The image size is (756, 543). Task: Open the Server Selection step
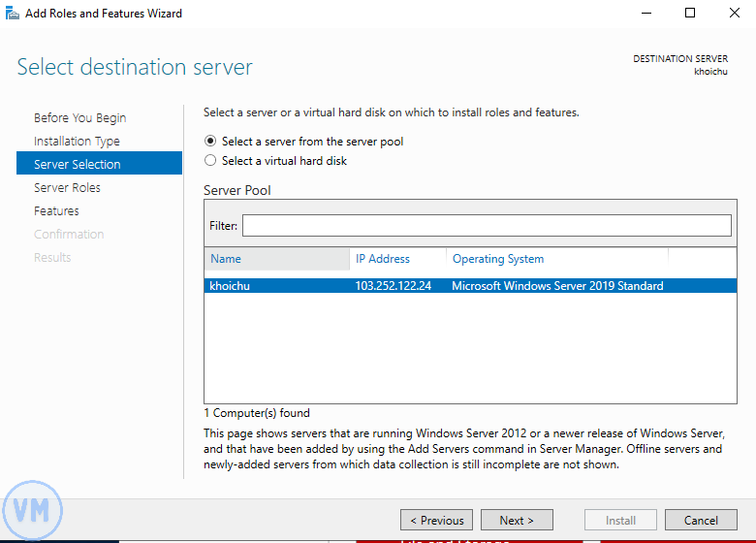[78, 165]
